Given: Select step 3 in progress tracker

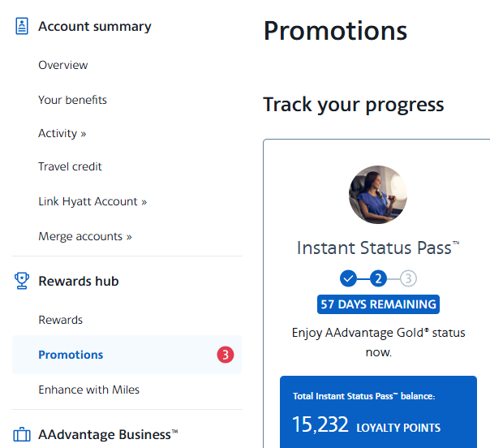Looking at the screenshot, I should tap(408, 278).
